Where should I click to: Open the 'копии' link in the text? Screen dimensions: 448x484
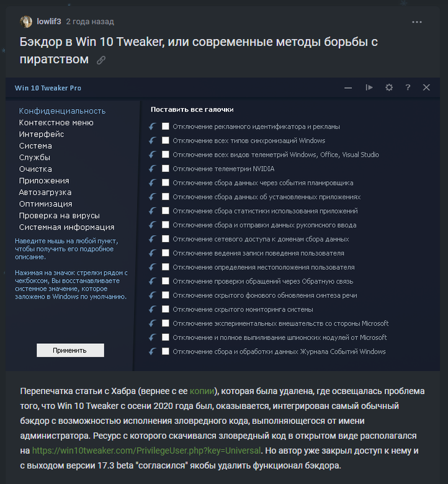pyautogui.click(x=202, y=391)
